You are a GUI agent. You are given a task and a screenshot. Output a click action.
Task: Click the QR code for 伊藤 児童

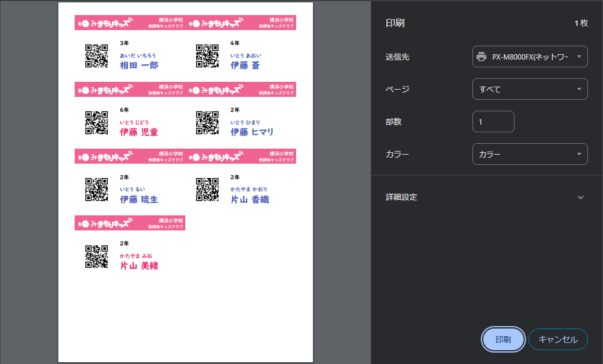(96, 123)
